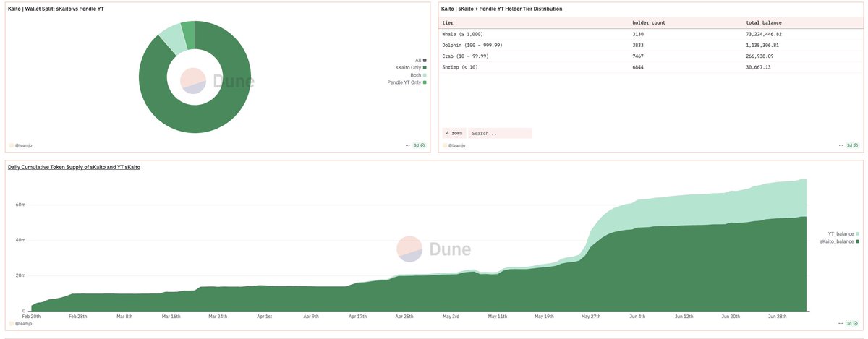Click the 20m y-axis label
The width and height of the screenshot is (868, 339).
pyautogui.click(x=20, y=275)
